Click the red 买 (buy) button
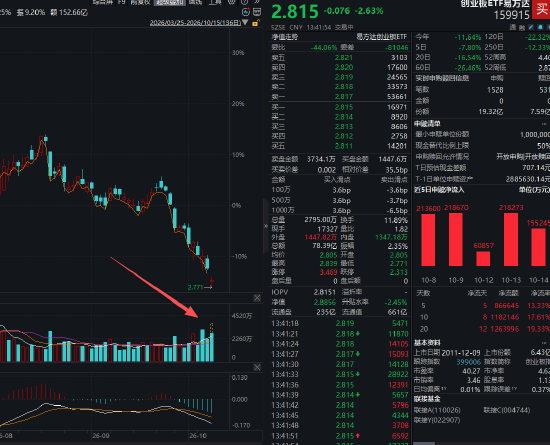Screen dimensions: 550x445 [541, 8]
